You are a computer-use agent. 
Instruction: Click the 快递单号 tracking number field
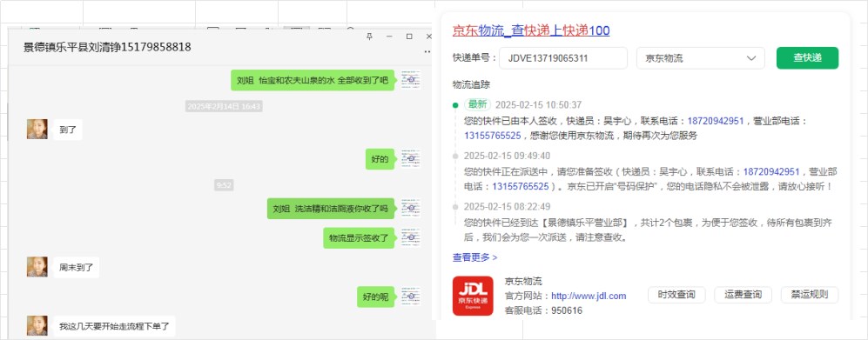(563, 58)
